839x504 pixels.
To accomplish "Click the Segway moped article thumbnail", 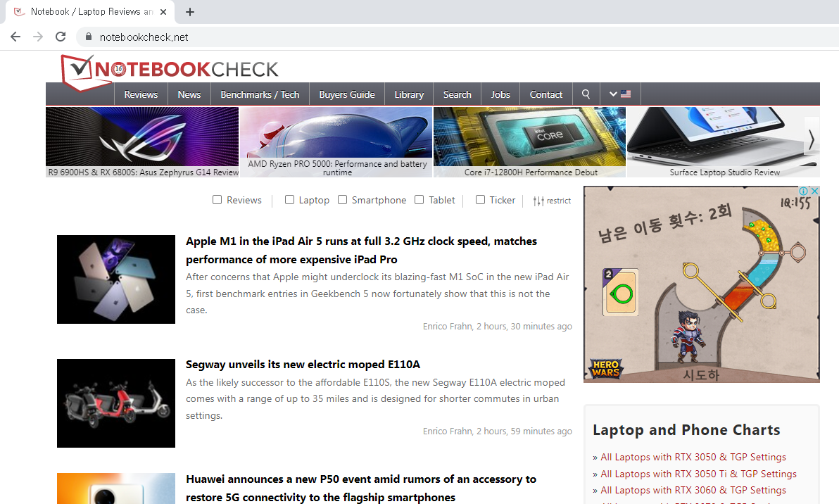I will [116, 403].
